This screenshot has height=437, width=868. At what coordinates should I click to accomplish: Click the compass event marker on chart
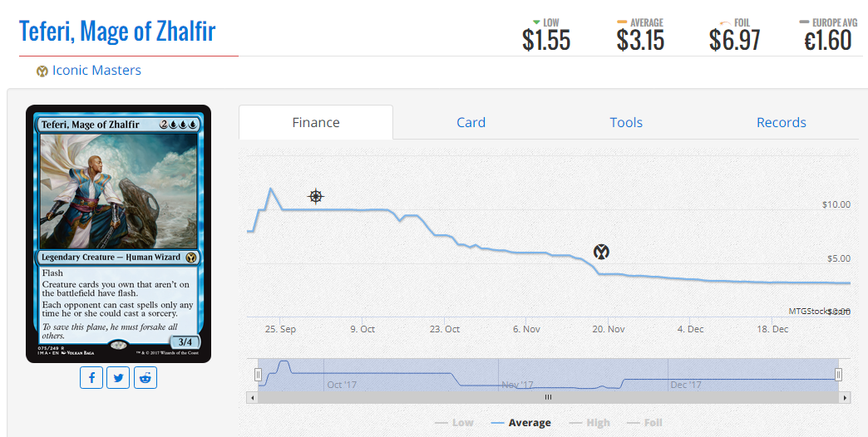point(316,196)
